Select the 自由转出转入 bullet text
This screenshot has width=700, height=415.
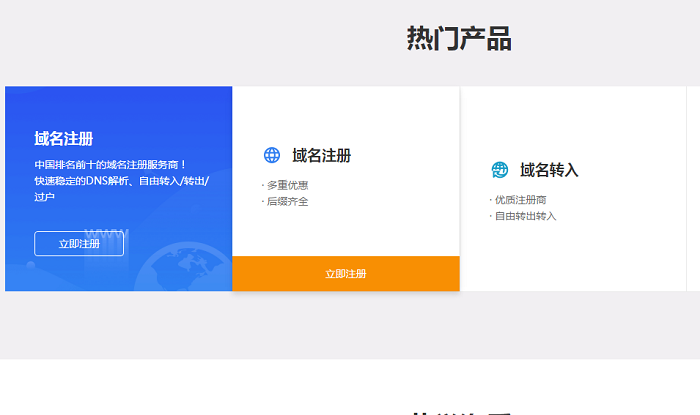[x=525, y=216]
